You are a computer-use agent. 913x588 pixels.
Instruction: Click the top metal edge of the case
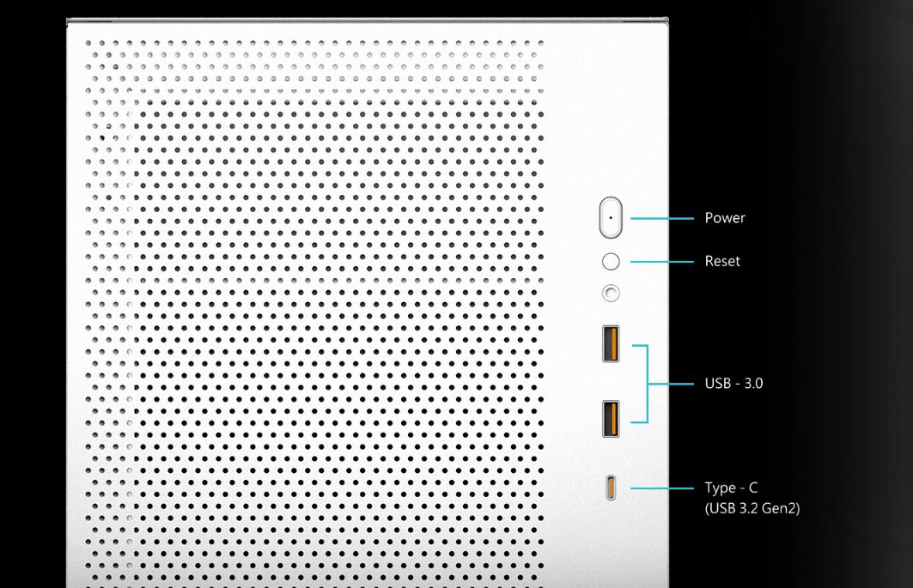pos(368,20)
